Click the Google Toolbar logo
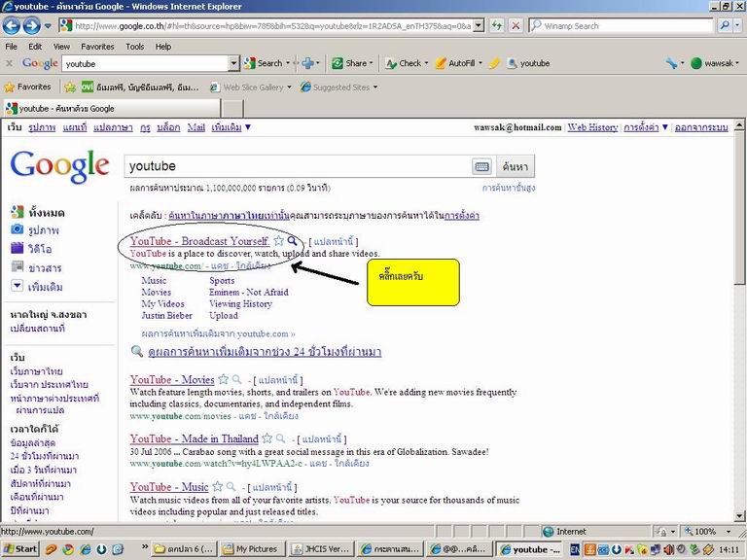This screenshot has width=747, height=560. click(40, 63)
